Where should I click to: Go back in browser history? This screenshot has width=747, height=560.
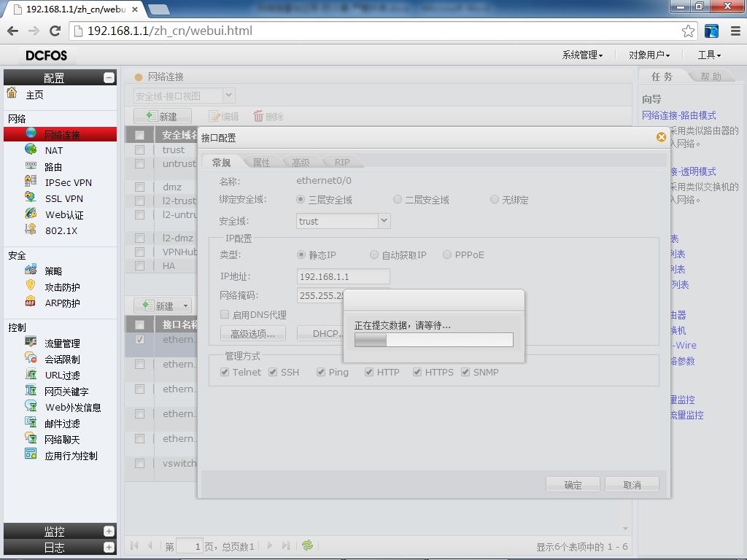click(13, 31)
